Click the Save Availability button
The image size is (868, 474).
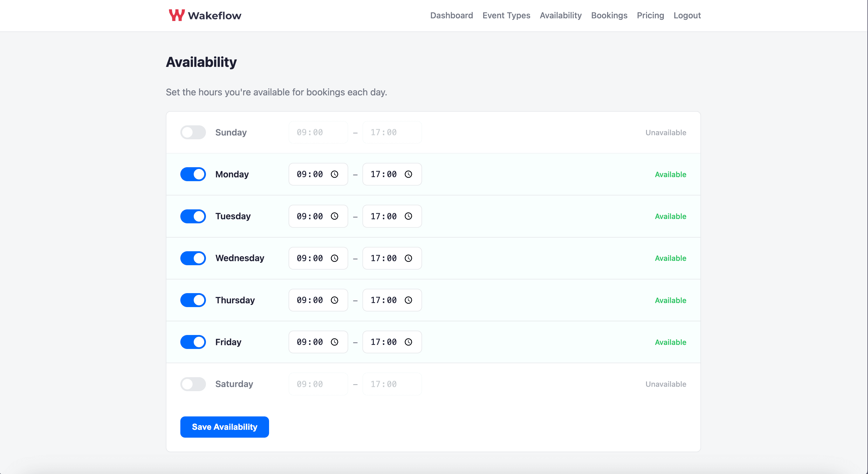point(224,427)
